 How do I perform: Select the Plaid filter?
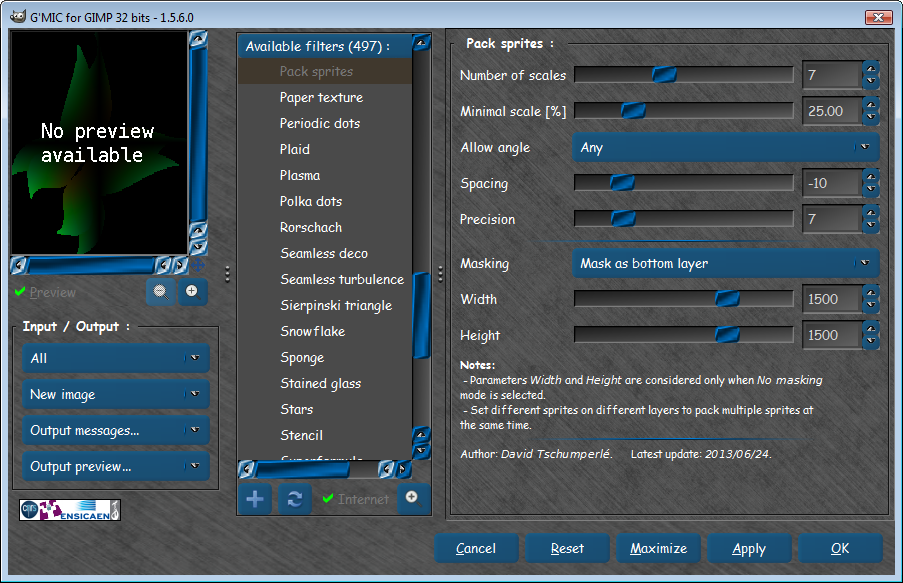325,149
